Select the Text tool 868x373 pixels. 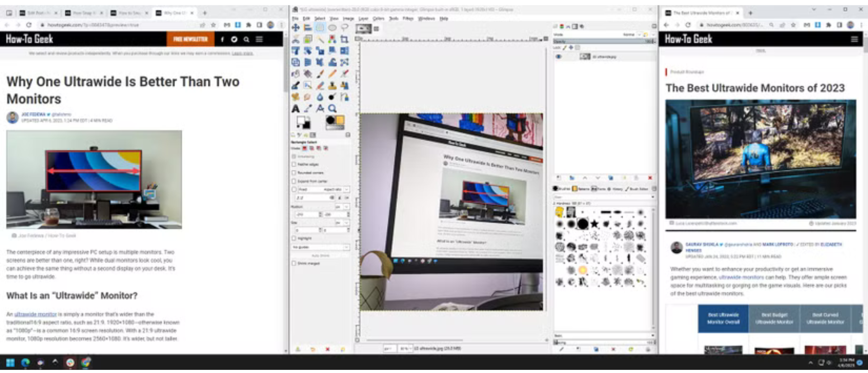click(x=295, y=108)
